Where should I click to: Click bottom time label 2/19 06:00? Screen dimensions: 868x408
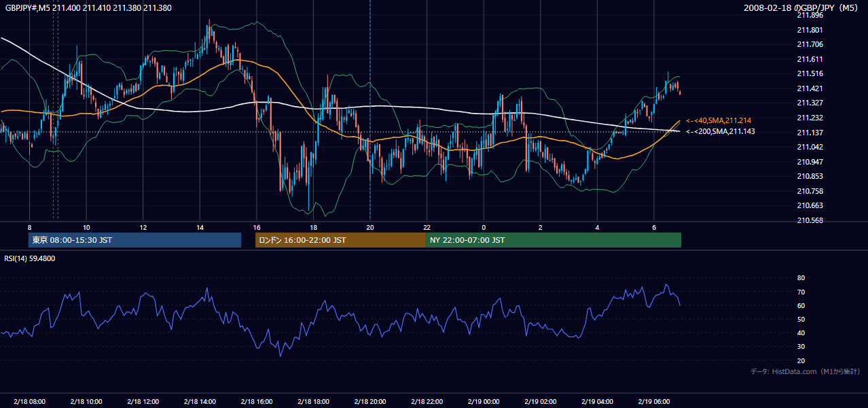pos(654,402)
